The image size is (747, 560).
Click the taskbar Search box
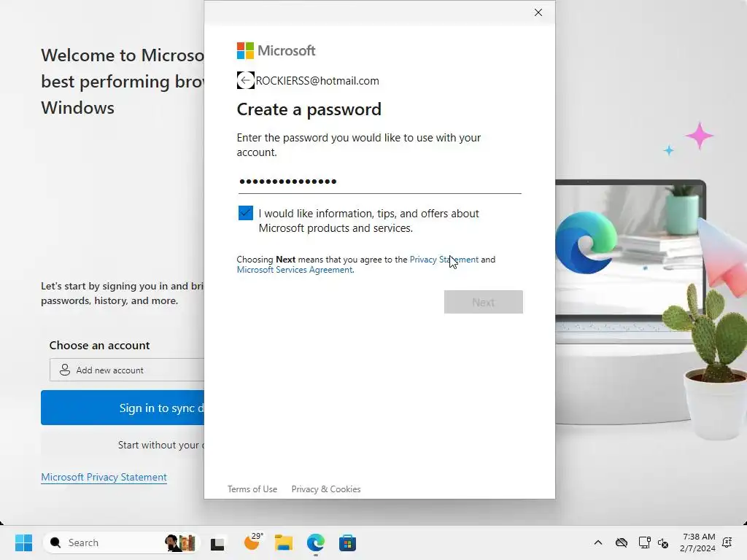click(x=120, y=542)
